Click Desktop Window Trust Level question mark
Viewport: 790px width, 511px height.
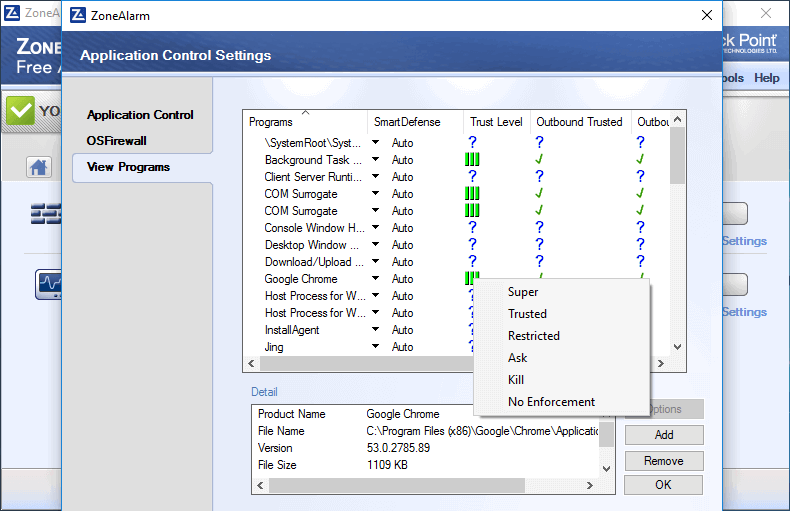point(472,244)
